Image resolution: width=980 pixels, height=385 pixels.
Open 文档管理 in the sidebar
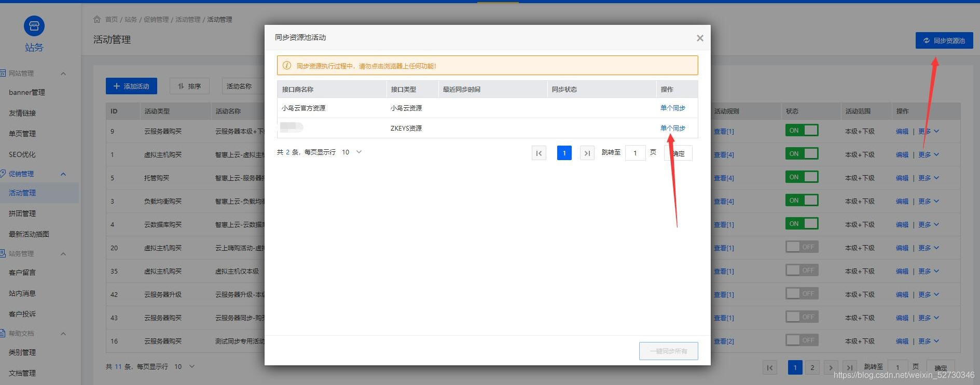22,373
